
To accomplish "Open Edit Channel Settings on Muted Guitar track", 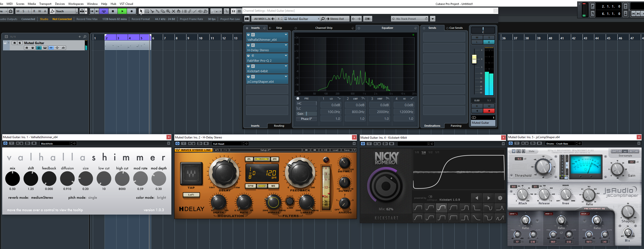I will (x=39, y=48).
